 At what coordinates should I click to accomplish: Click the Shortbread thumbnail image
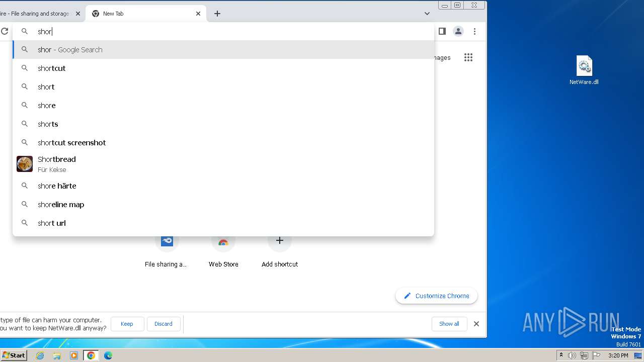pyautogui.click(x=25, y=164)
